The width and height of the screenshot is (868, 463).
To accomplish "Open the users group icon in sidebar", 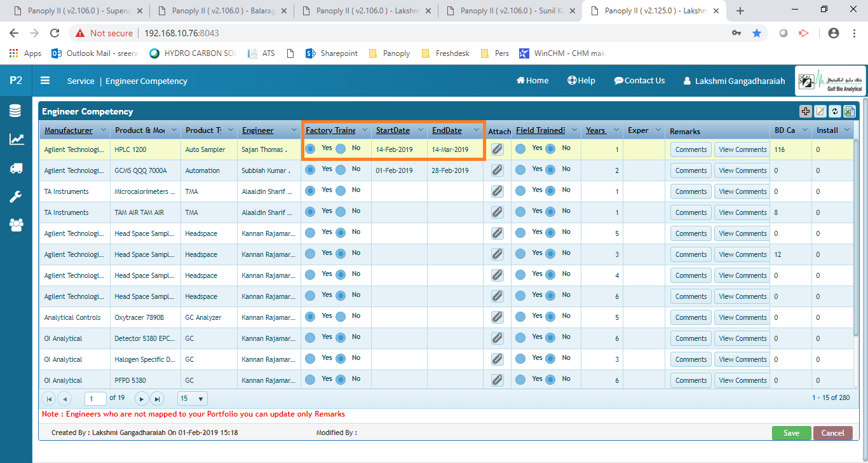I will coord(16,224).
